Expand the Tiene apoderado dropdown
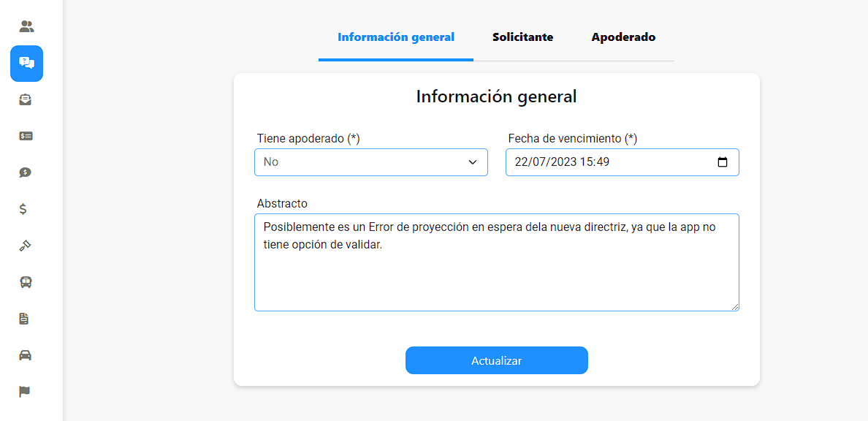This screenshot has width=868, height=421. 371,162
